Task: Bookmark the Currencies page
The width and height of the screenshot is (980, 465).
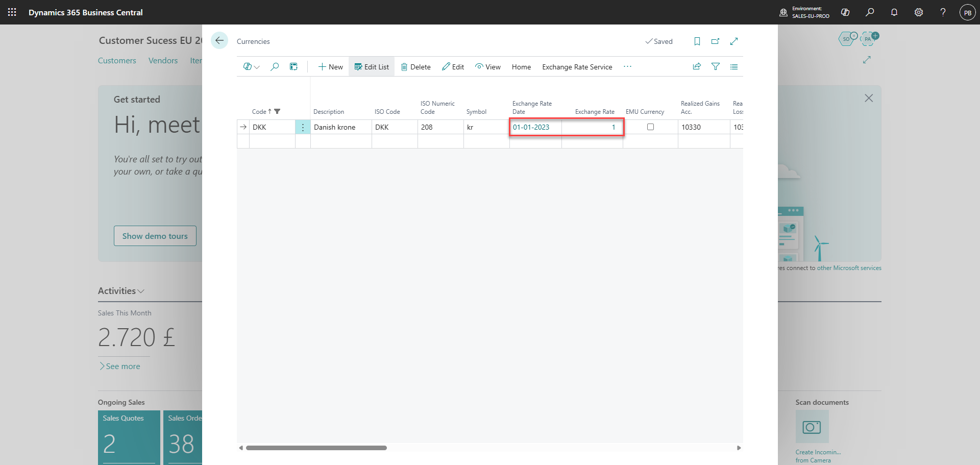Action: point(697,41)
